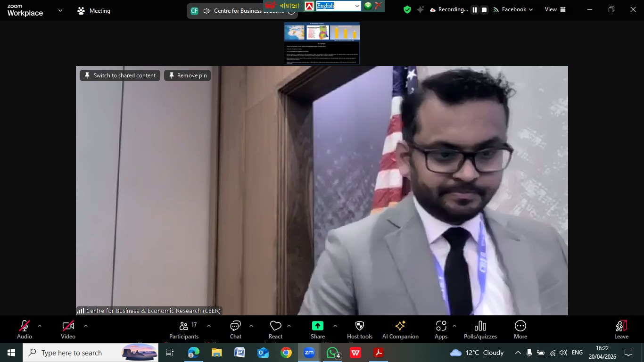Pause the recording
644x362 pixels.
tap(475, 10)
